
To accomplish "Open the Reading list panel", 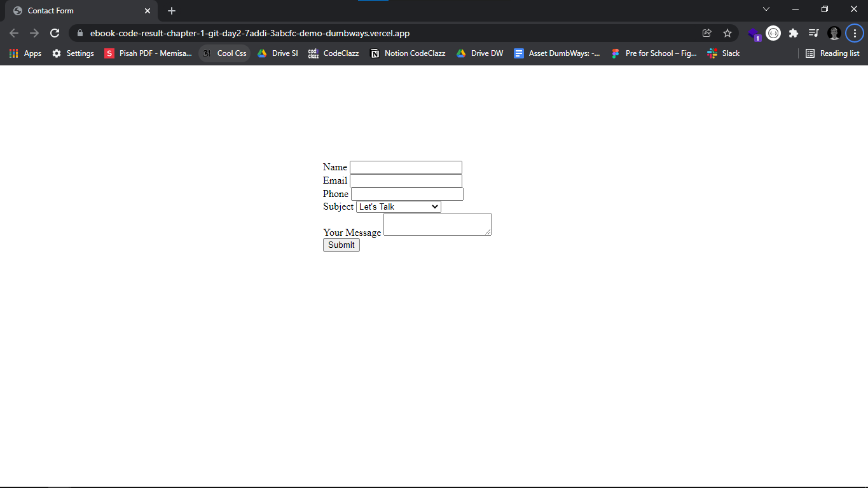I will coord(832,53).
